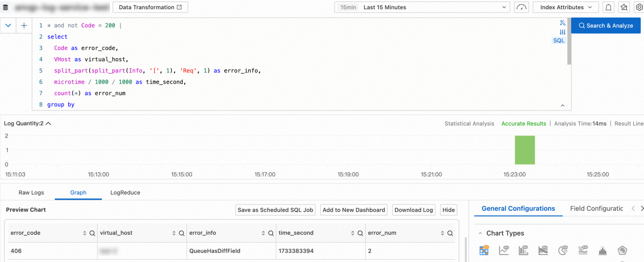Click the error_num value 2 cell
This screenshot has height=262, width=644.
(409, 251)
